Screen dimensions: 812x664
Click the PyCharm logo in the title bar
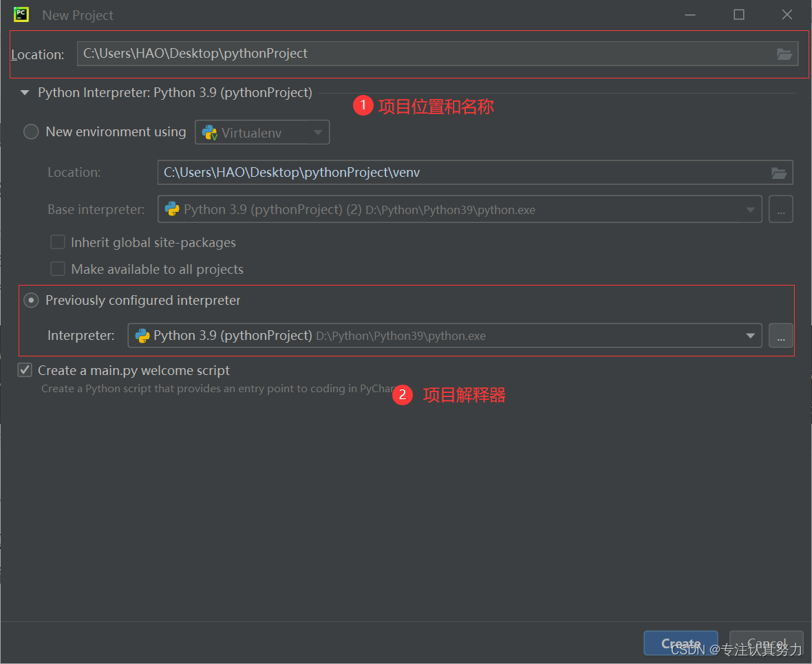pos(21,14)
